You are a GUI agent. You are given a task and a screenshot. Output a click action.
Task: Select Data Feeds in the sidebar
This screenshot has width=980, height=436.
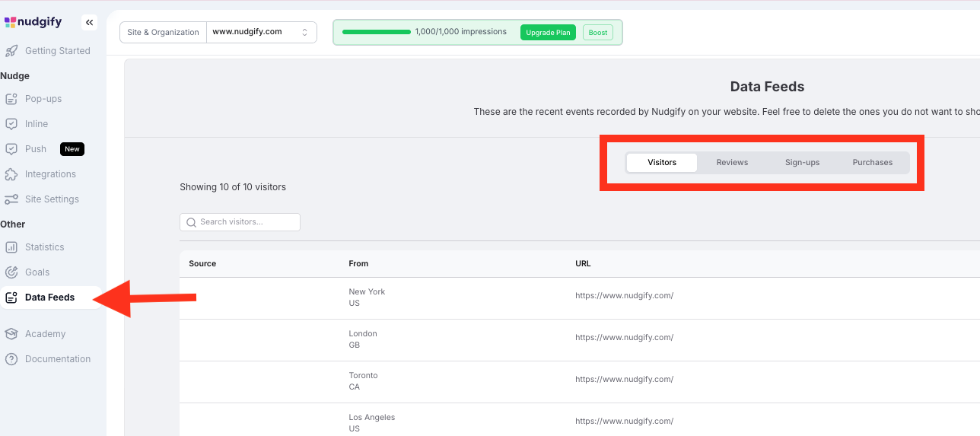point(50,298)
